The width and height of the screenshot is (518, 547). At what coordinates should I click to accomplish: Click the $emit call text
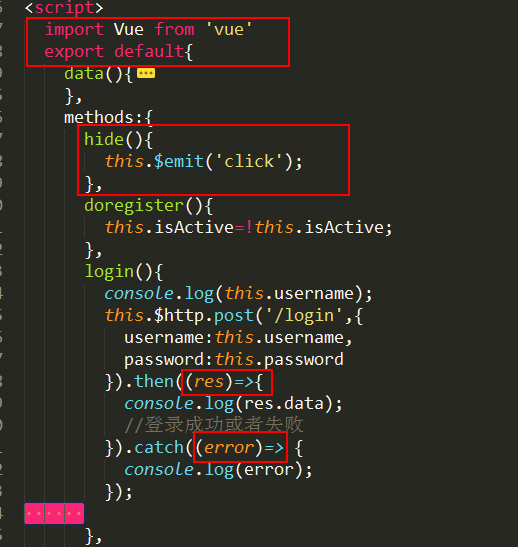[x=179, y=162]
